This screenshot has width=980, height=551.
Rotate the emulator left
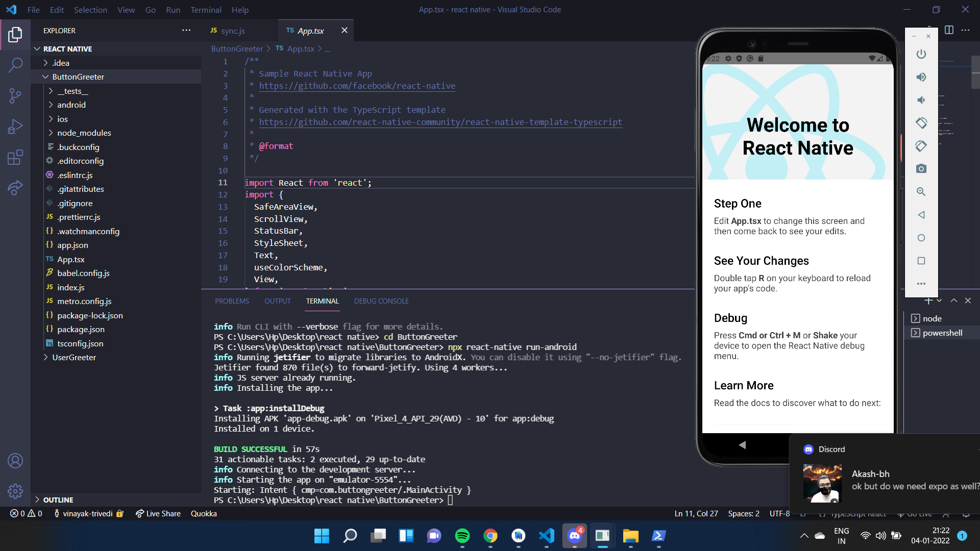coord(921,123)
